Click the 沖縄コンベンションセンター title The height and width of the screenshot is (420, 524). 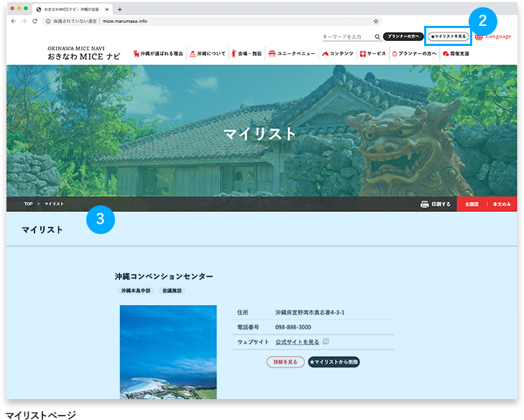164,276
